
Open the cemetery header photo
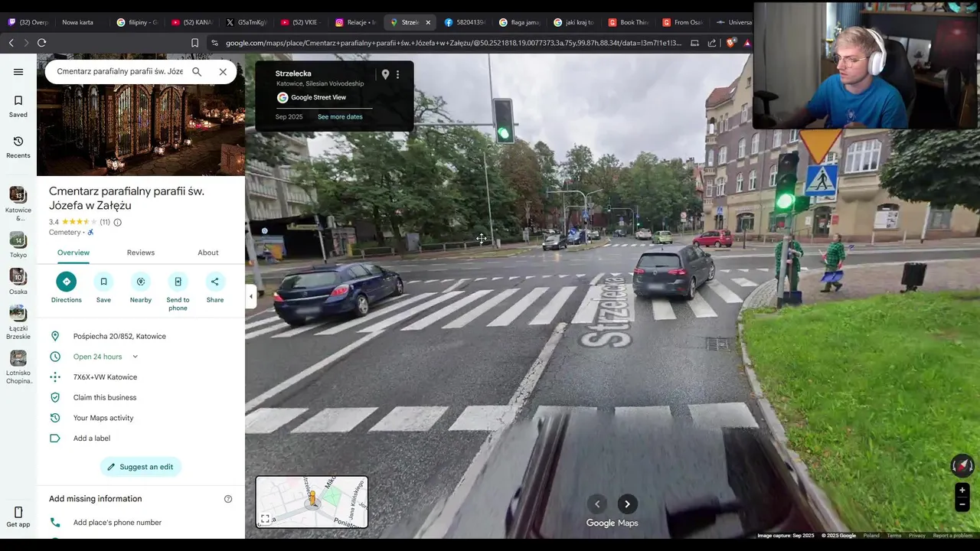141,115
